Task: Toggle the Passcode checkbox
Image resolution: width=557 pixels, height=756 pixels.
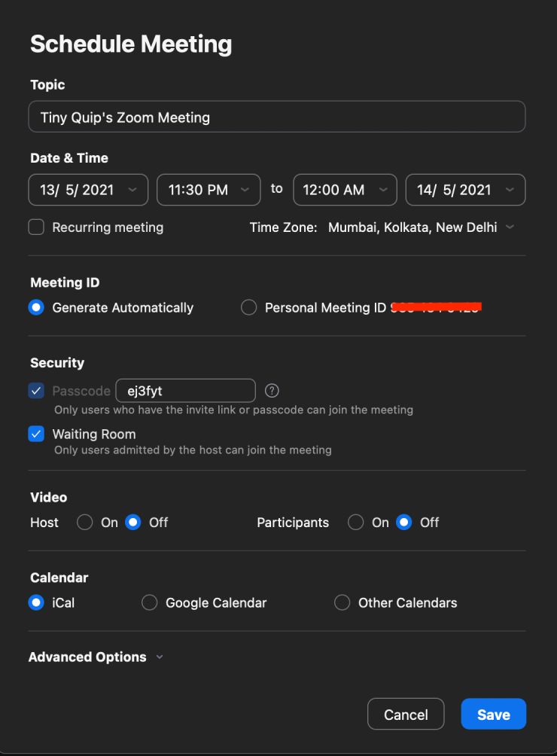Action: [x=36, y=391]
